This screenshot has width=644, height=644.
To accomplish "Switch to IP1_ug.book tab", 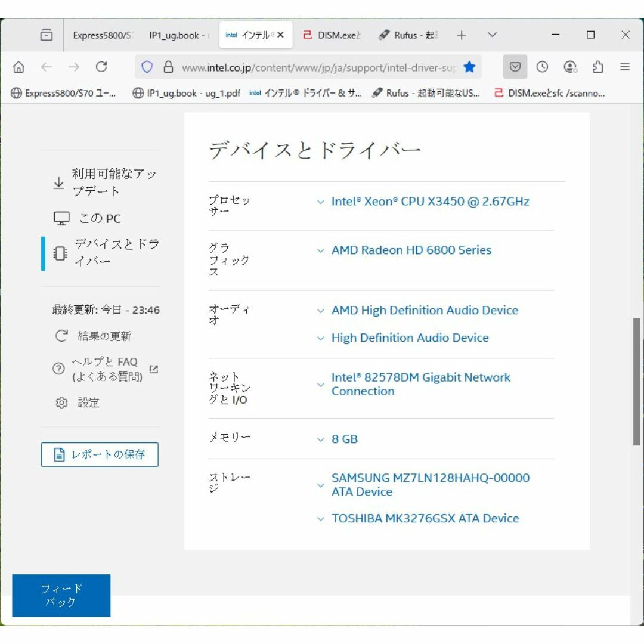I will pos(179,35).
